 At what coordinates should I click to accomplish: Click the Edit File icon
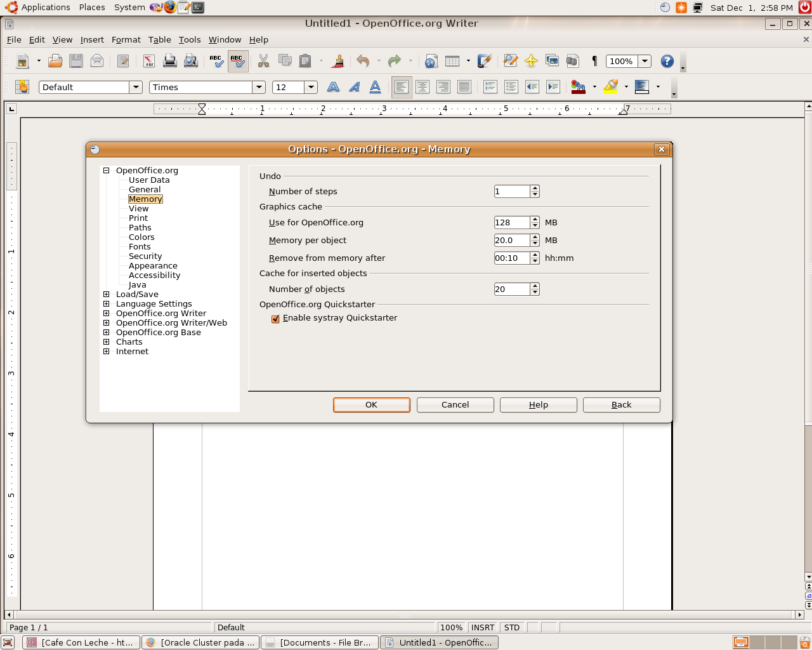[x=123, y=61]
